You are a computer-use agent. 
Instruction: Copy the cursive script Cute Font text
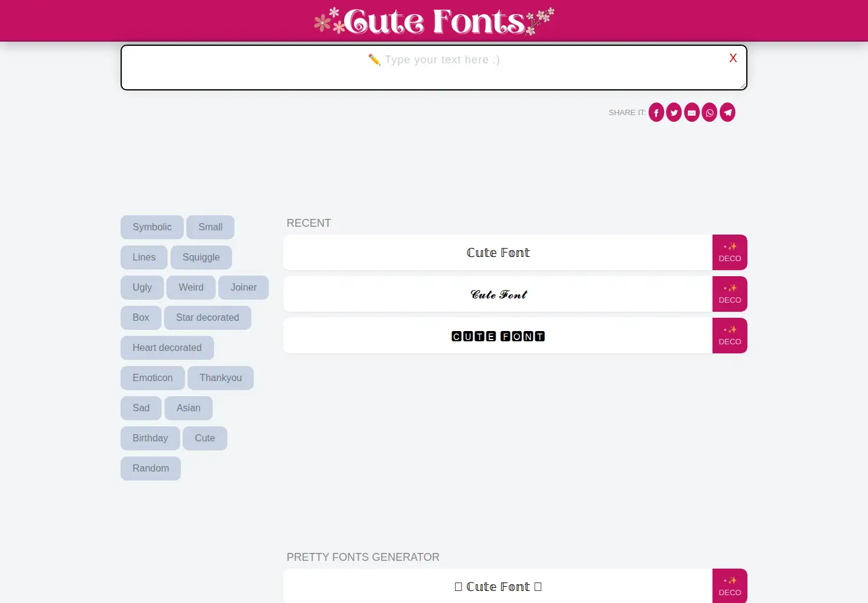498,294
